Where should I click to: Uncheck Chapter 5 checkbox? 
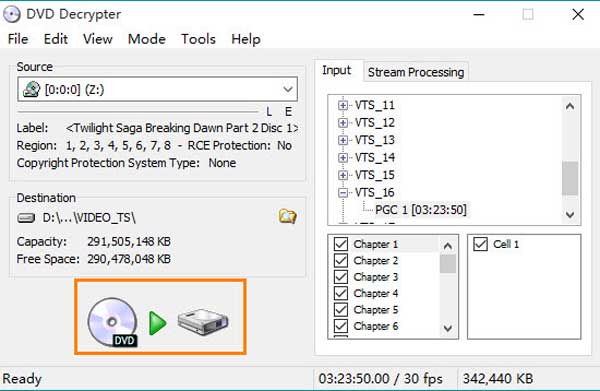(341, 310)
